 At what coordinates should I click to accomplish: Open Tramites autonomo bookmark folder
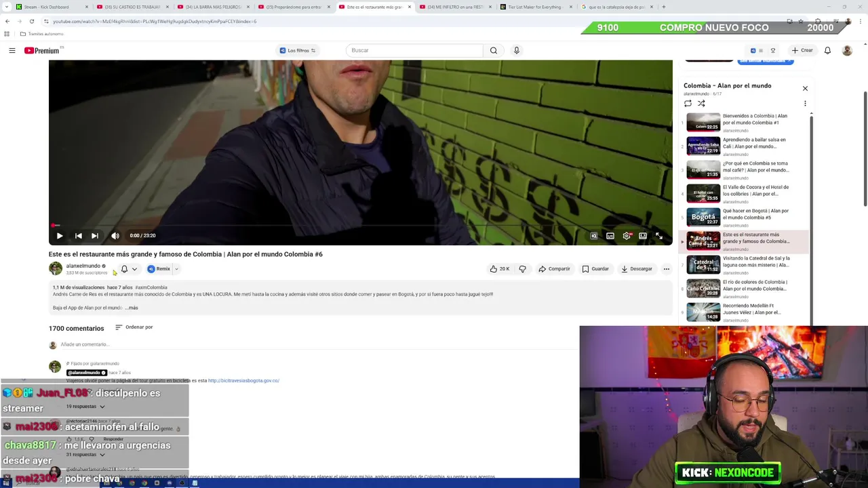[41, 34]
